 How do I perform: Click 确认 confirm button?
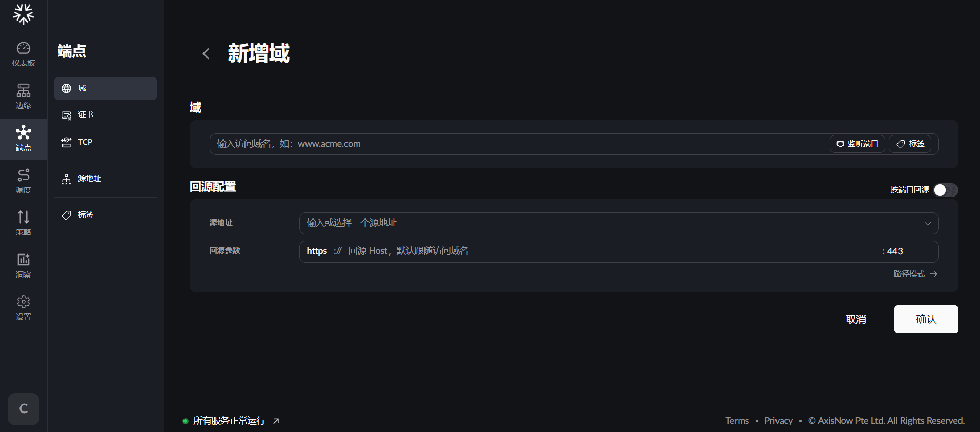tap(926, 319)
